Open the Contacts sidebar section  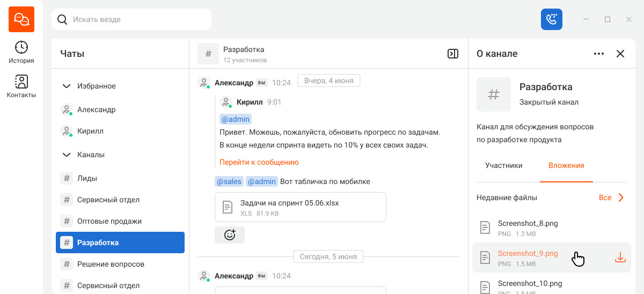click(21, 86)
